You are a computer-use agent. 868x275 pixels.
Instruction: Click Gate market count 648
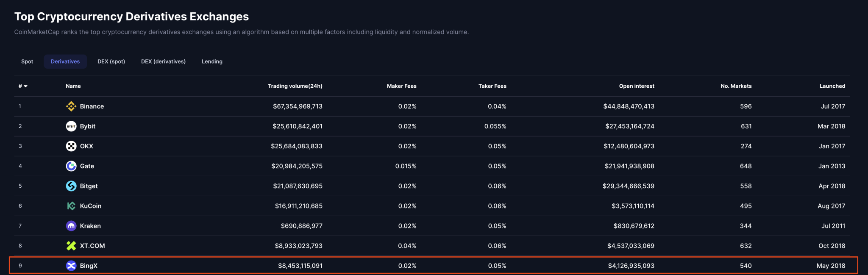point(746,166)
